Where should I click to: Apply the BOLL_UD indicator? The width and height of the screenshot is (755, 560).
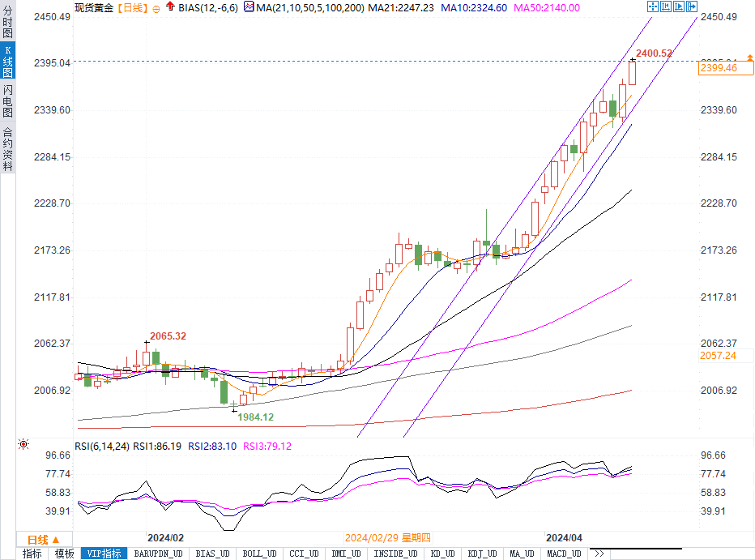[x=258, y=554]
